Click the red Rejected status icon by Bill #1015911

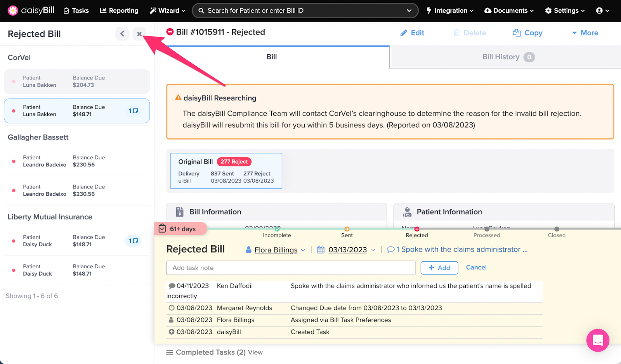point(170,32)
